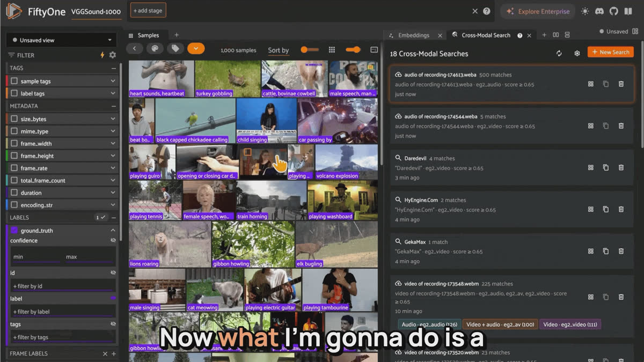Click the back arrow in the Samples toolbar

click(135, 49)
